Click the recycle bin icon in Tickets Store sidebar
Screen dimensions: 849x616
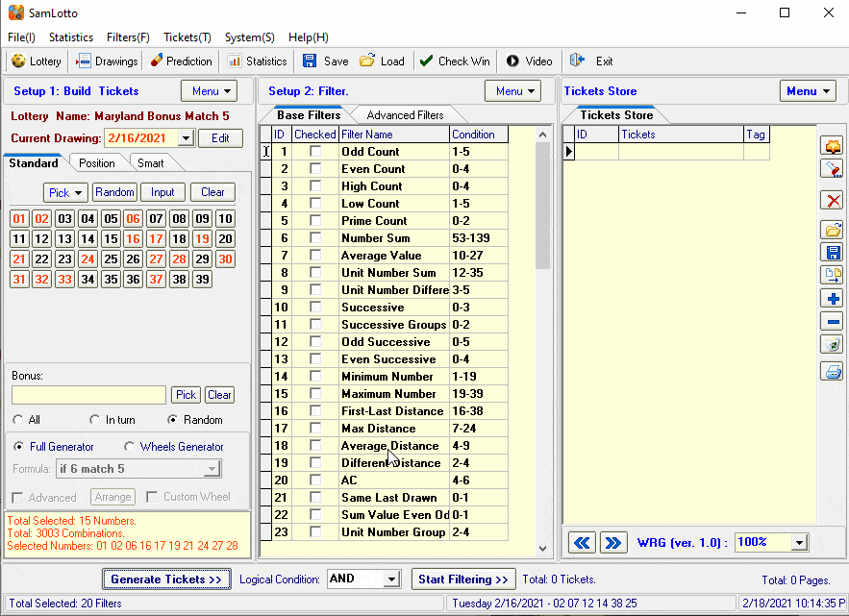coord(833,344)
